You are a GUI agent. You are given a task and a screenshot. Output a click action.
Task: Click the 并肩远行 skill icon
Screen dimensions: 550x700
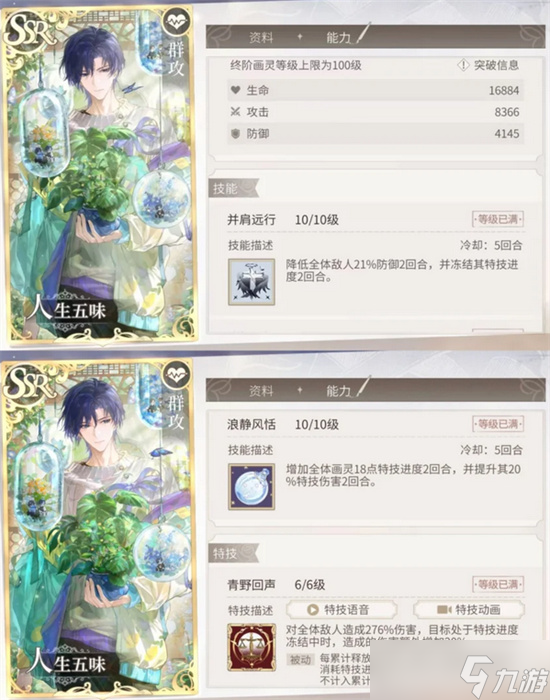[251, 282]
